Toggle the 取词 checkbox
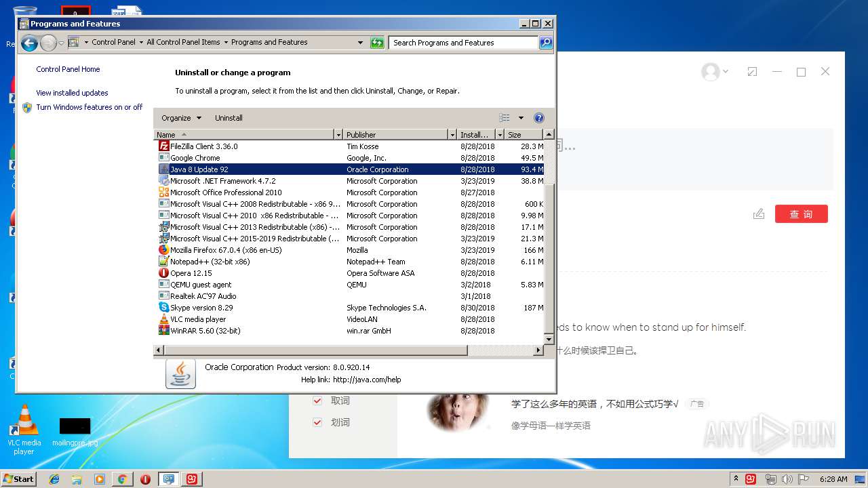 317,401
